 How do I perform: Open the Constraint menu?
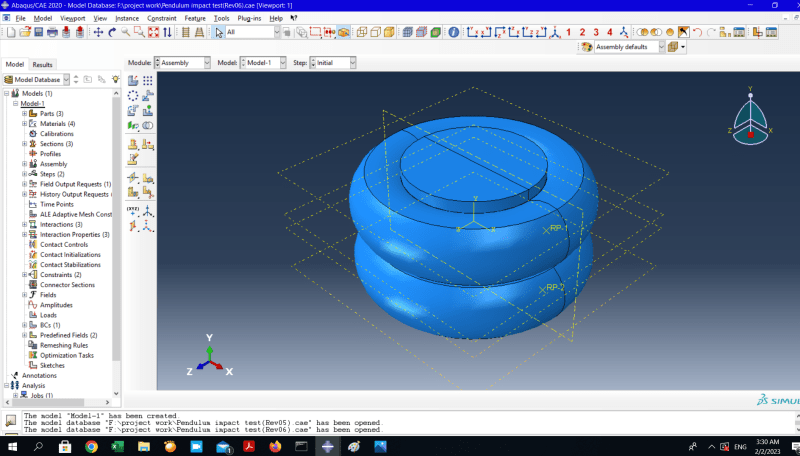162,18
